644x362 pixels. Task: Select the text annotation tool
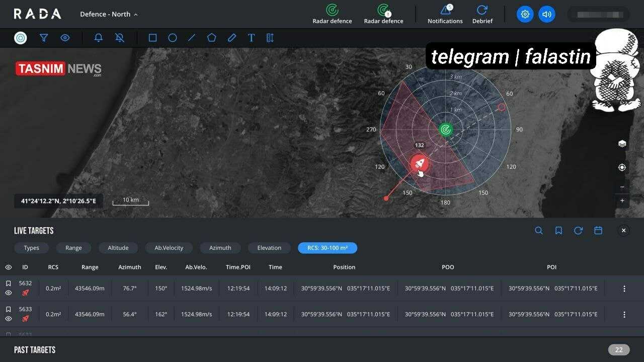coord(251,38)
